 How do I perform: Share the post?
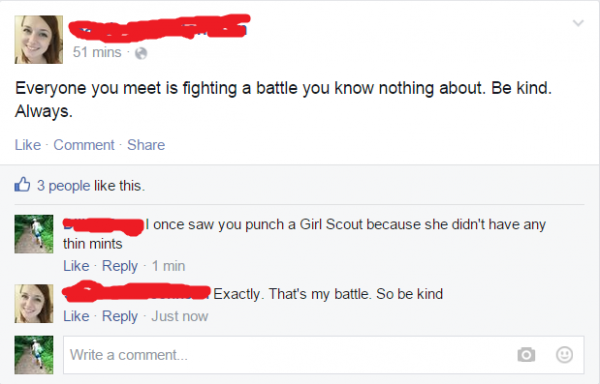click(x=146, y=145)
